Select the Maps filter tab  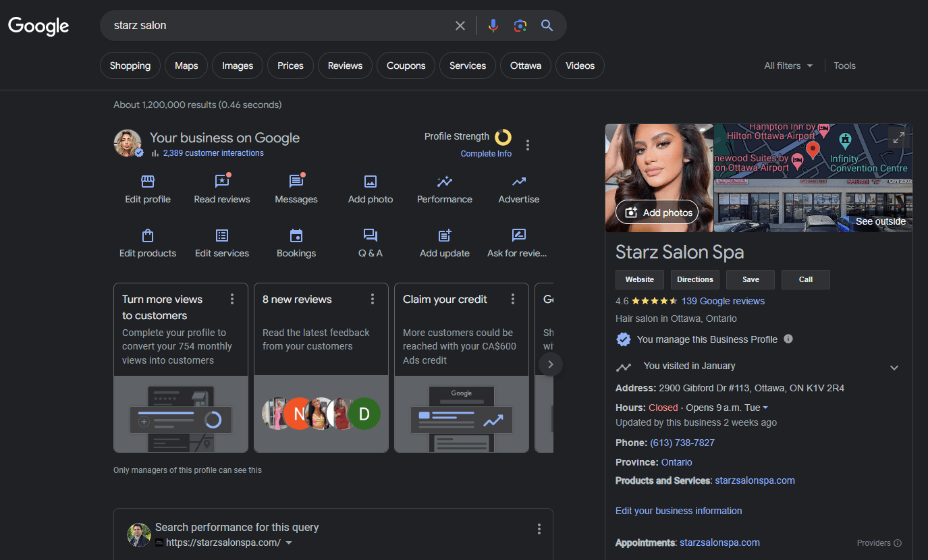point(186,65)
